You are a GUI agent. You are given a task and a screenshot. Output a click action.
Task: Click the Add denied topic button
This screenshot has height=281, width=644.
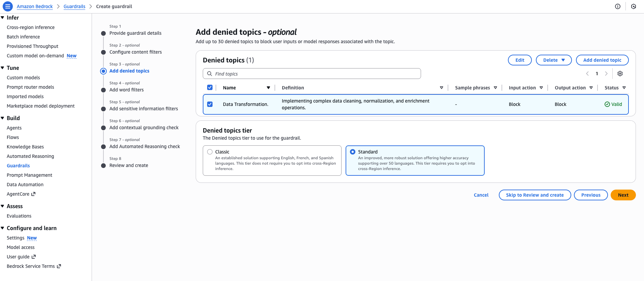click(602, 60)
